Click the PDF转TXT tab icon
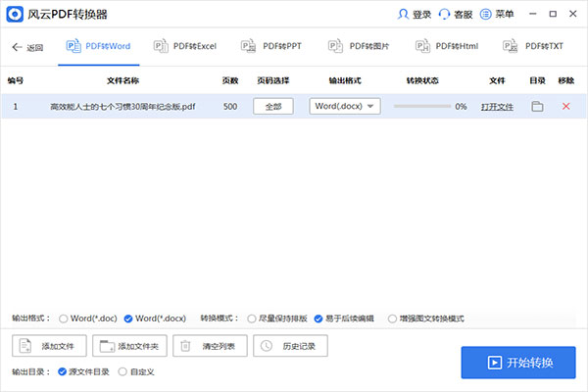588x392 pixels. [510, 46]
